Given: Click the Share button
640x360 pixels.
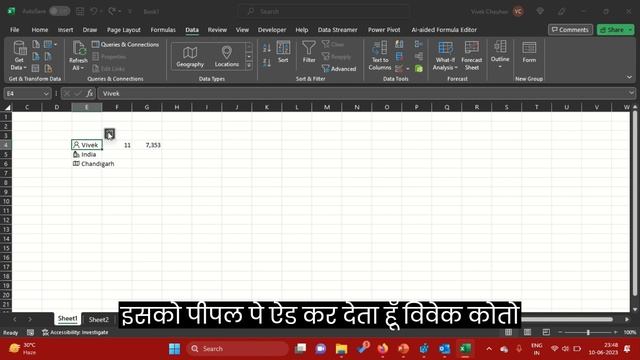Looking at the screenshot, I should pos(616,30).
